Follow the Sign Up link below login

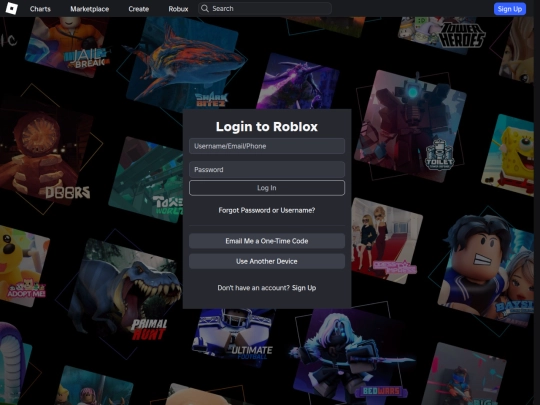coord(304,288)
